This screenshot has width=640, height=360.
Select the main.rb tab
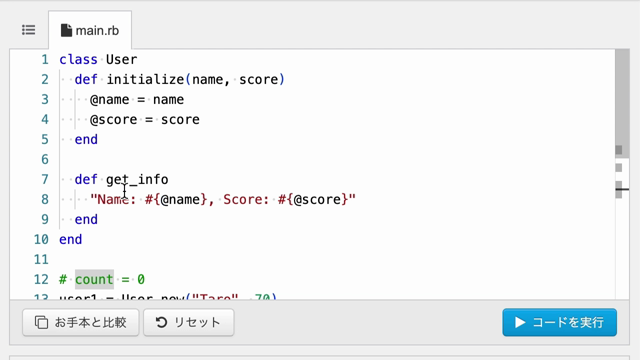click(90, 30)
